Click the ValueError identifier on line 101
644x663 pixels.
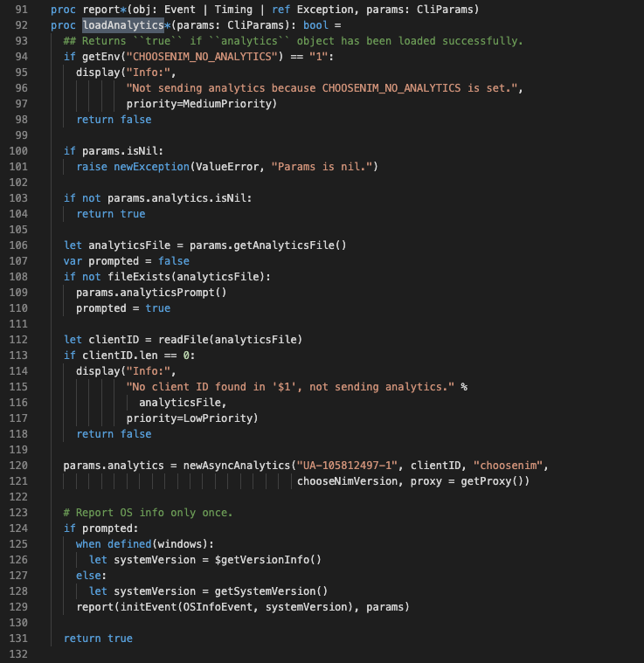227,167
